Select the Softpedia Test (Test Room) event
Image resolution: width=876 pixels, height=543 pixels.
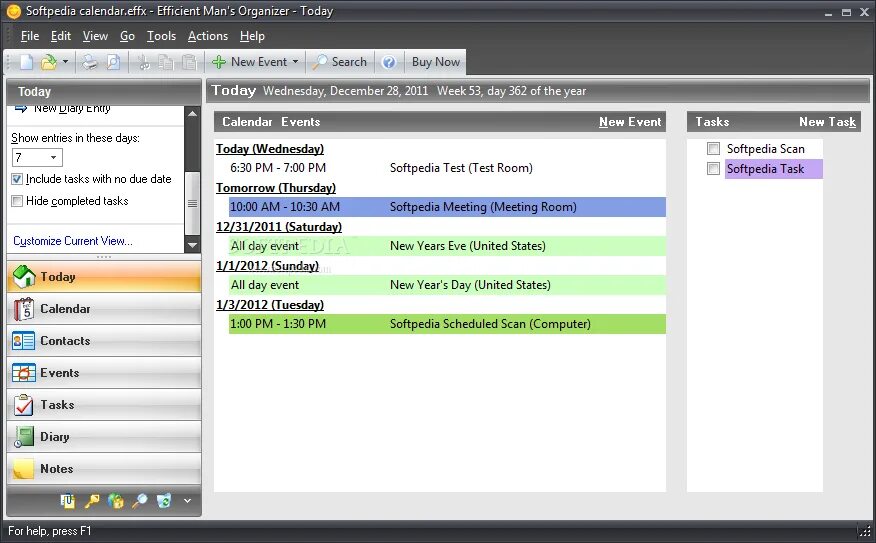pyautogui.click(x=447, y=168)
